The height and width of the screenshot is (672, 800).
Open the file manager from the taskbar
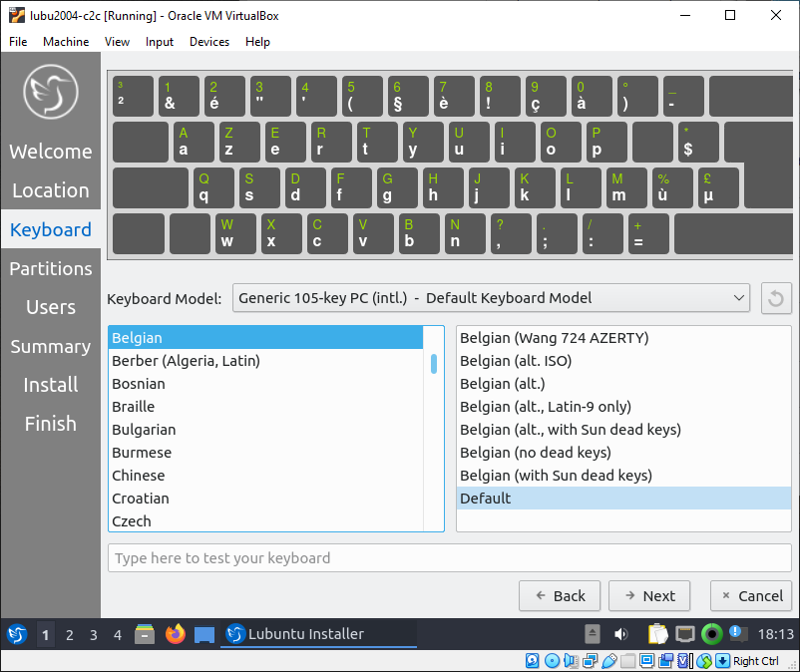click(x=145, y=634)
